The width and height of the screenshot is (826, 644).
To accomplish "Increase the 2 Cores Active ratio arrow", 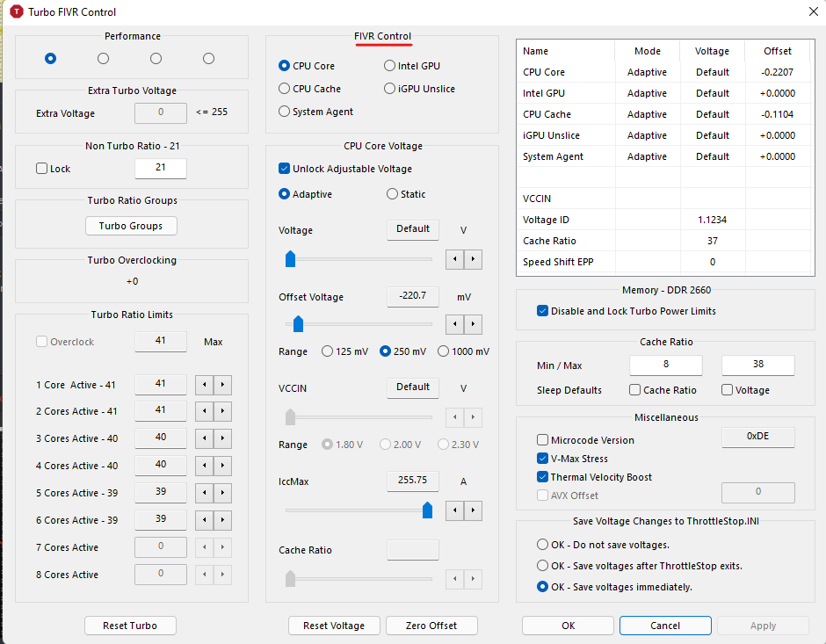I will [x=223, y=411].
